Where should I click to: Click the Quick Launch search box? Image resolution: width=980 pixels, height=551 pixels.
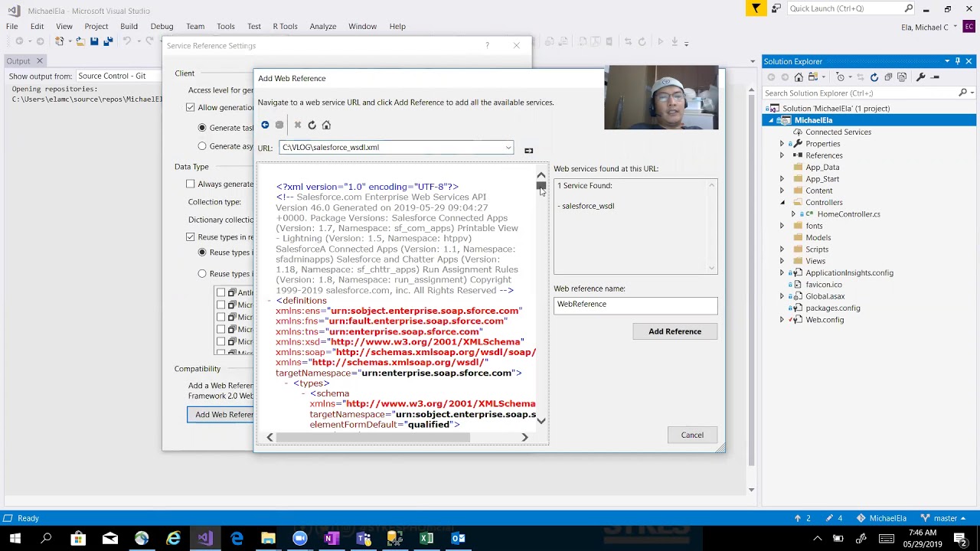[846, 8]
